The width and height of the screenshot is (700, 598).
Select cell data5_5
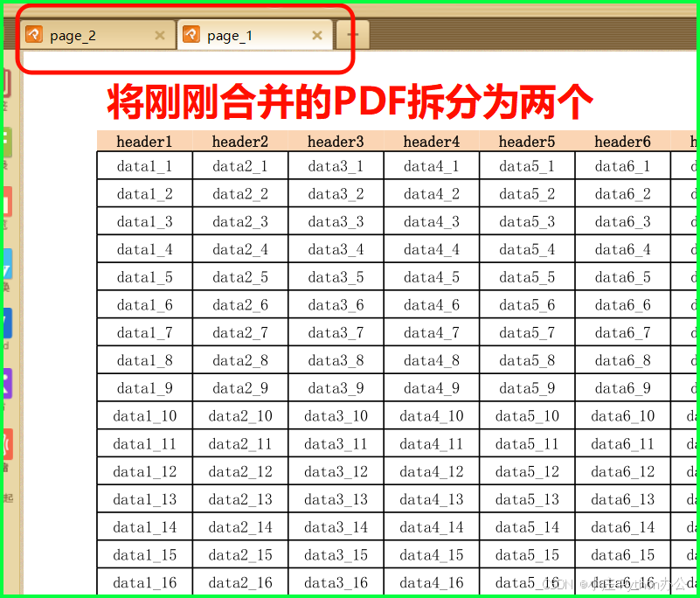pos(527,277)
